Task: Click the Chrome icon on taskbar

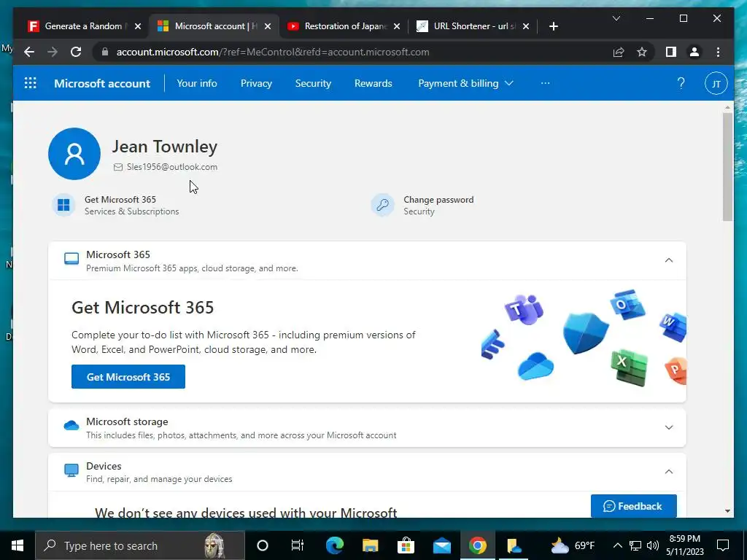Action: pyautogui.click(x=477, y=545)
